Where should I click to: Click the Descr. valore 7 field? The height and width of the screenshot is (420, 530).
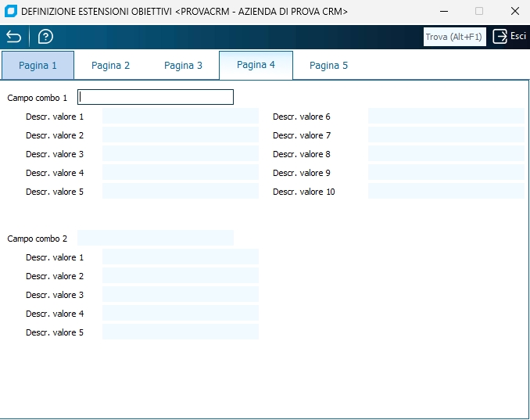coord(446,135)
